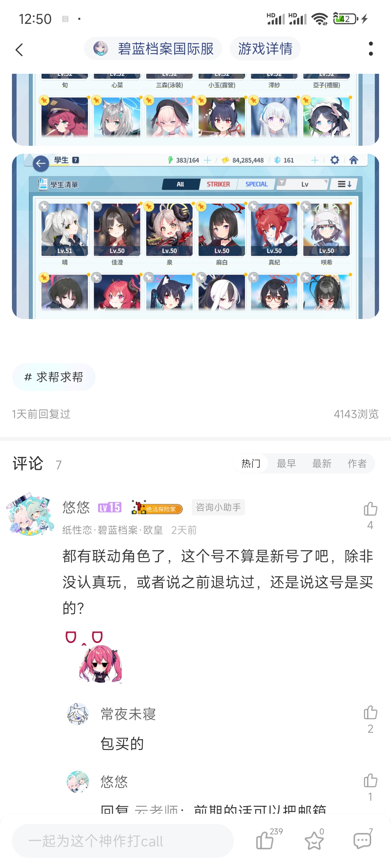This screenshot has height=868, width=391.
Task: View the 學生清單 screenshot image
Action: pyautogui.click(x=195, y=236)
